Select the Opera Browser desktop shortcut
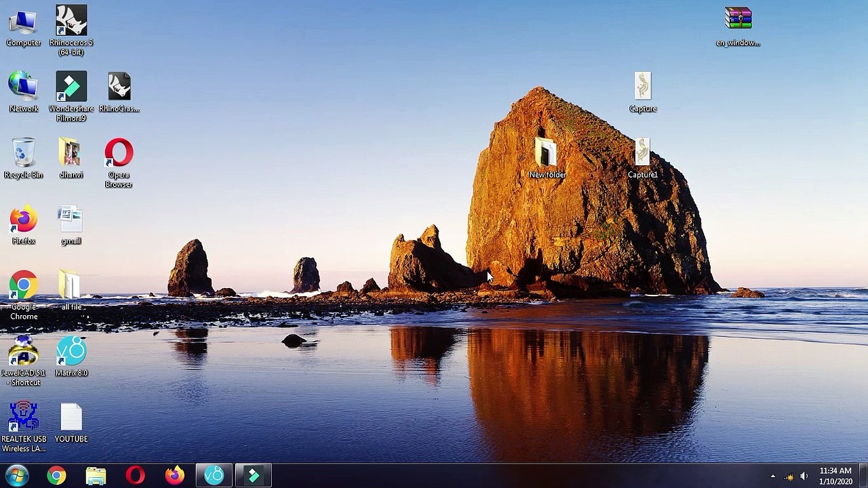 [119, 163]
